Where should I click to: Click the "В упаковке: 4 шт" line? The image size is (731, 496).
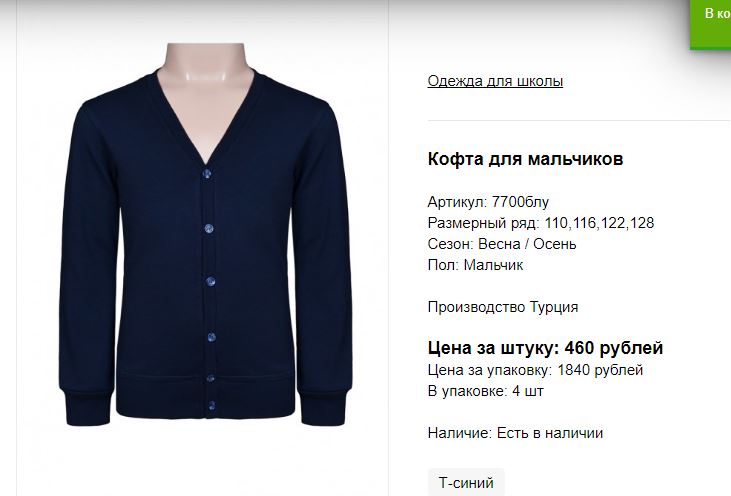[485, 391]
